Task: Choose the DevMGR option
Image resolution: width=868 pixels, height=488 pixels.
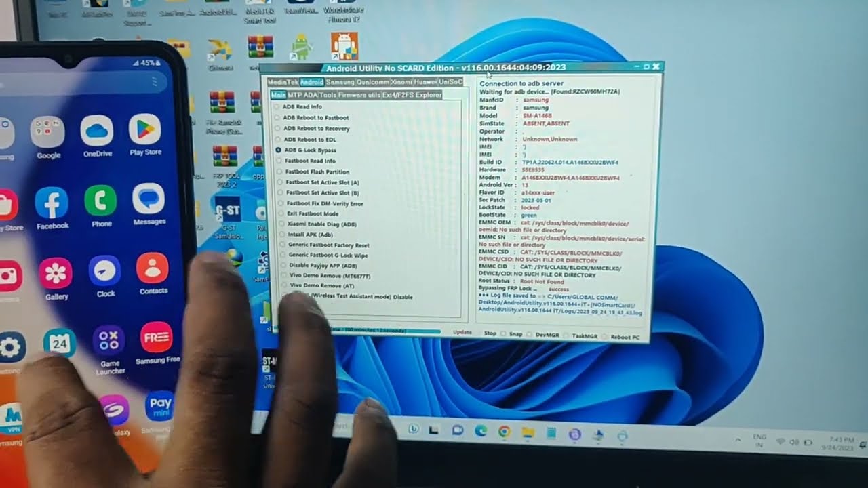Action: tap(542, 335)
